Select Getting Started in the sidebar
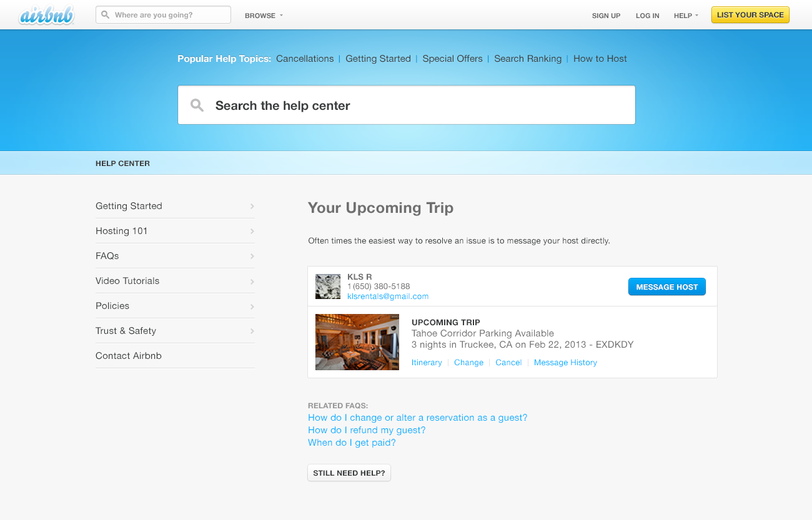Viewport: 812px width, 520px height. point(175,206)
